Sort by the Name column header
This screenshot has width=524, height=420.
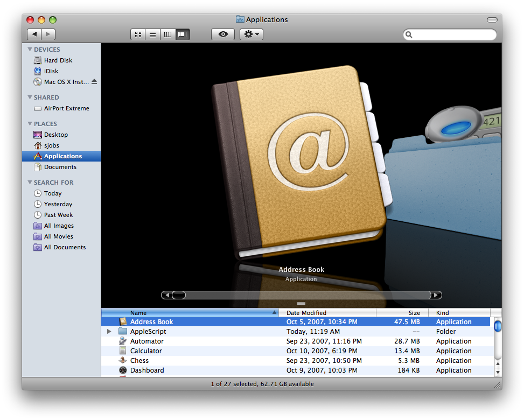tap(190, 313)
